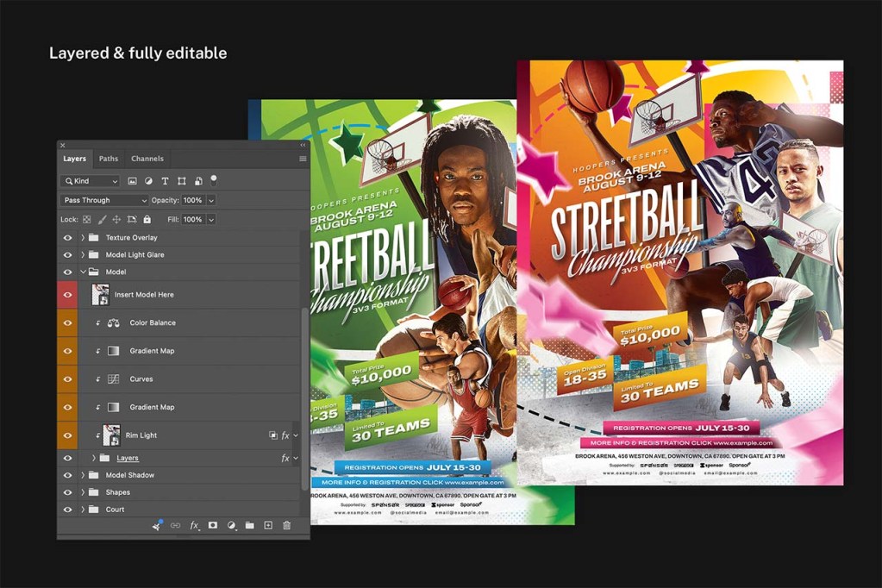Image resolution: width=882 pixels, height=588 pixels.
Task: Lock image pixels brush icon
Action: (102, 220)
